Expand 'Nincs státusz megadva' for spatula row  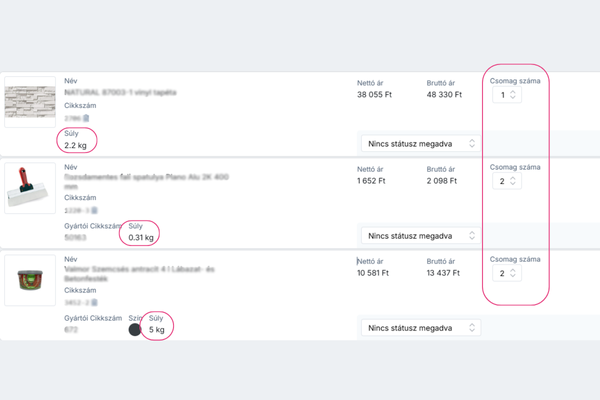pyautogui.click(x=420, y=236)
